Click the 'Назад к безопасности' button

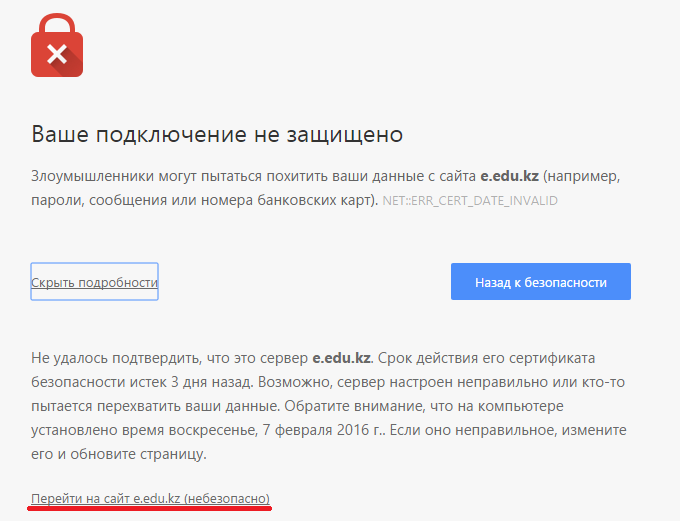pos(541,282)
